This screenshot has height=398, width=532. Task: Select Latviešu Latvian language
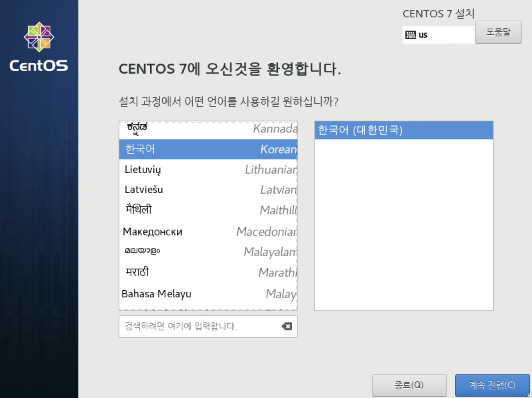pos(208,190)
